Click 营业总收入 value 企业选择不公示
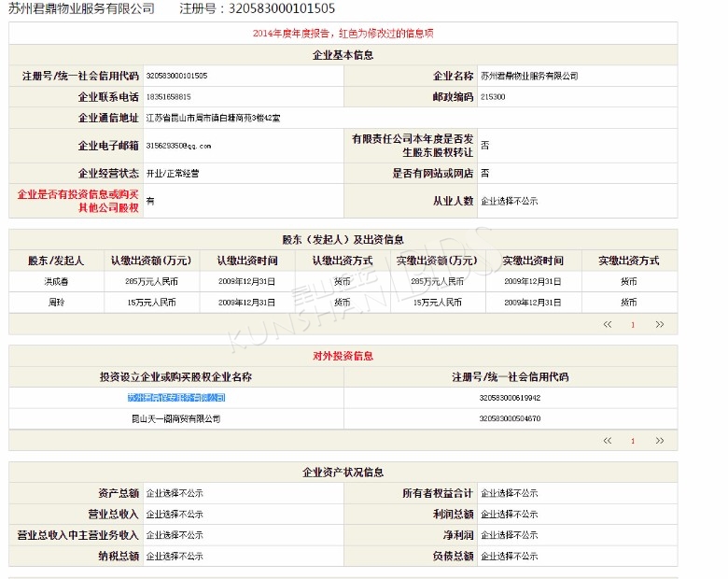Viewport: 728px width, 579px height. click(x=175, y=515)
